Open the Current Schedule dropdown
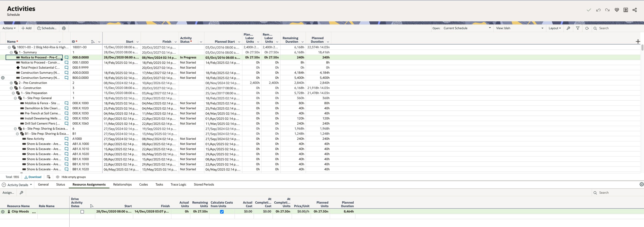The image size is (644, 227). coord(466,28)
